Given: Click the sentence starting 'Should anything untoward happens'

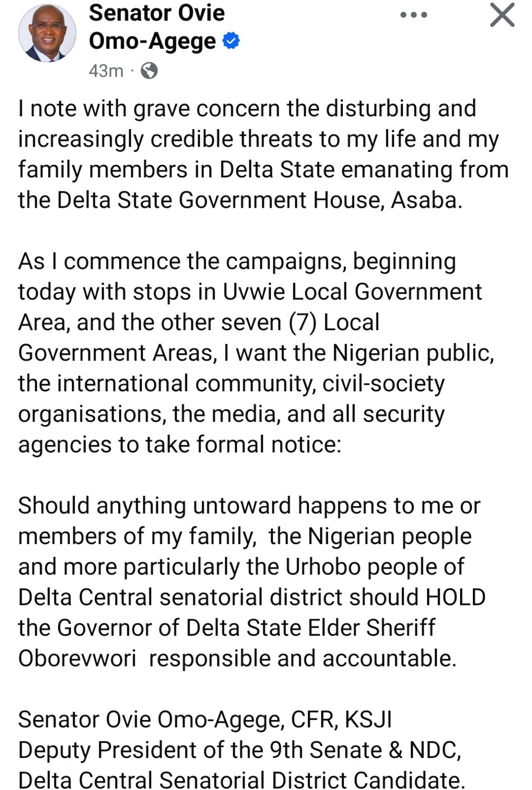Looking at the screenshot, I should [x=252, y=582].
